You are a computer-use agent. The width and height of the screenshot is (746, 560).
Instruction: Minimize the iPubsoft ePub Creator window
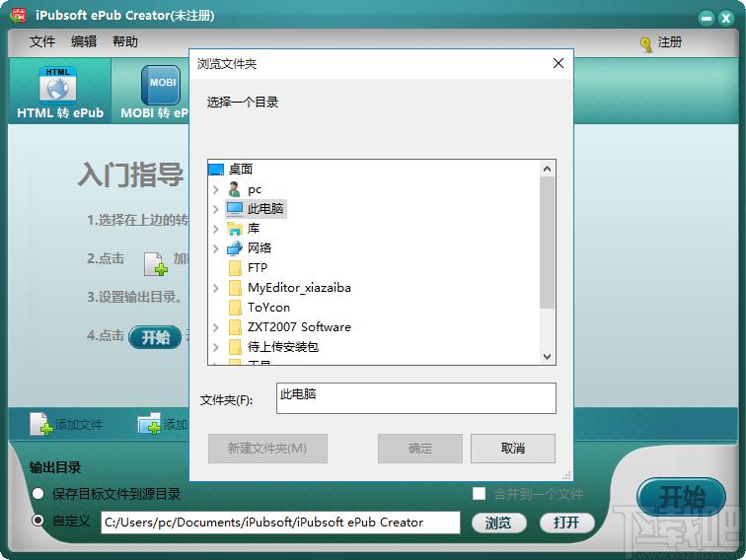(x=707, y=18)
